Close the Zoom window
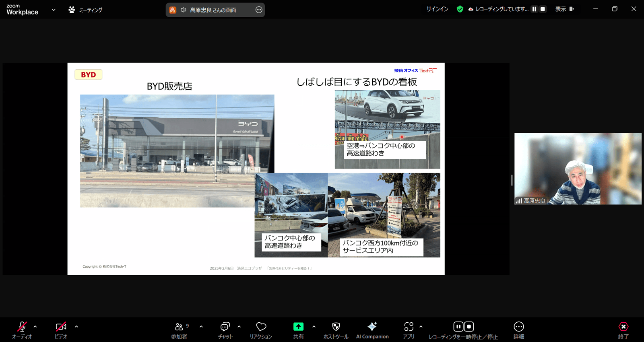This screenshot has height=342, width=644. click(634, 9)
